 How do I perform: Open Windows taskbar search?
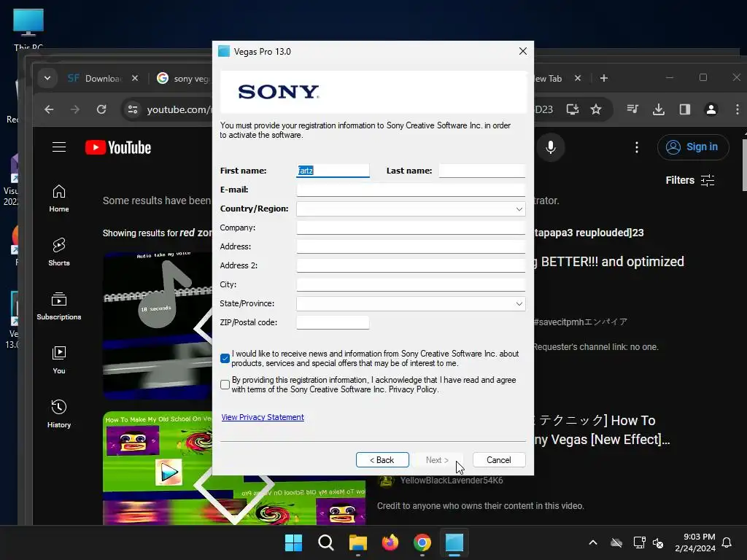coord(326,542)
